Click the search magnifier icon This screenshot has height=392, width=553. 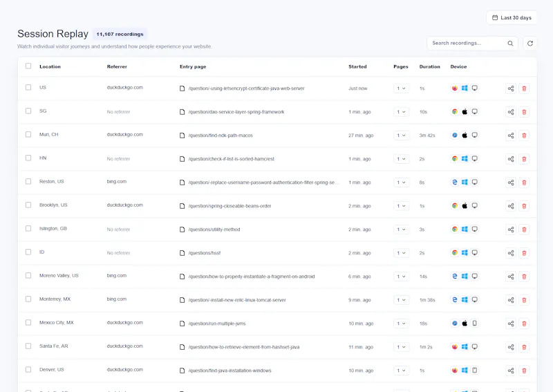pos(510,44)
